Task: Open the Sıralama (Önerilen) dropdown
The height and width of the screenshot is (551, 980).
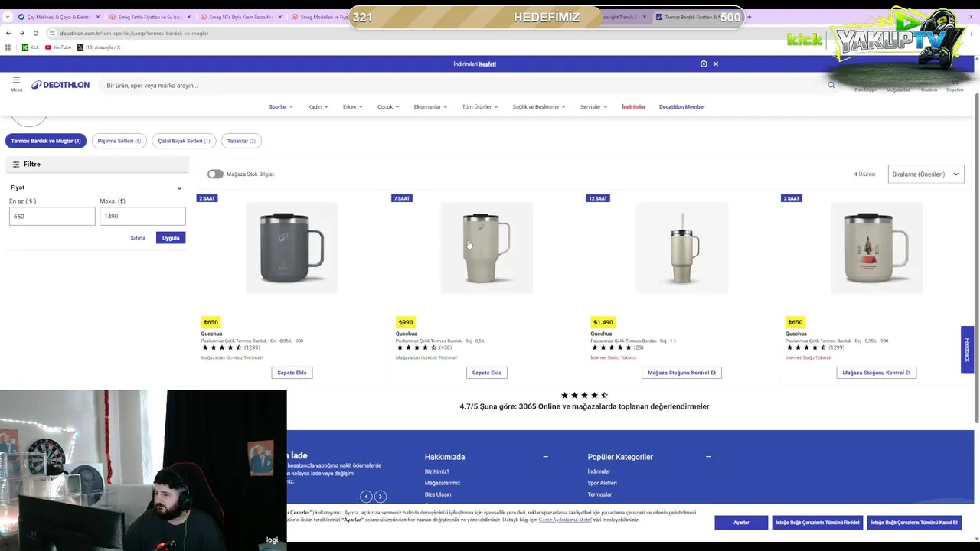Action: coord(926,174)
